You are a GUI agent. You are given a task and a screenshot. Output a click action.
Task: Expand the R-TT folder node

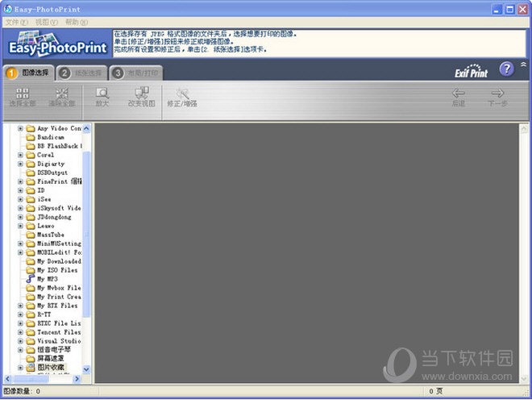tap(20, 315)
